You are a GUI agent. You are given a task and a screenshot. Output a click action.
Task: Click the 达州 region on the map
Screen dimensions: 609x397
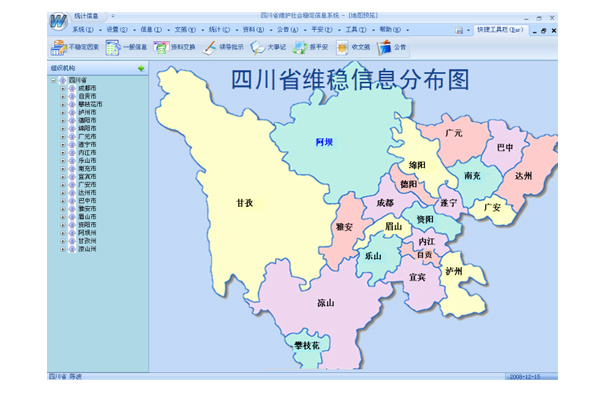click(x=524, y=176)
